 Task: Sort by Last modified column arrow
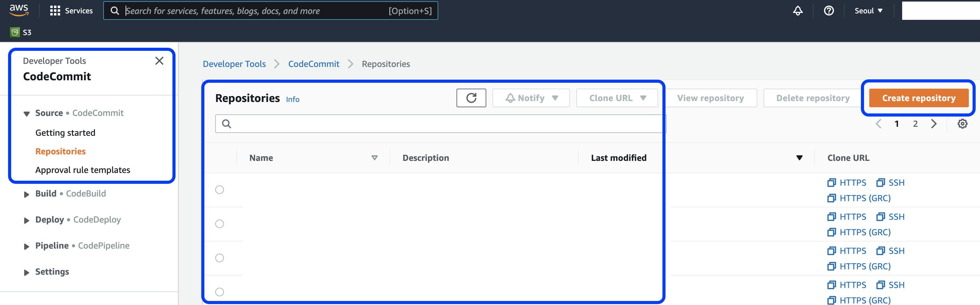click(799, 158)
